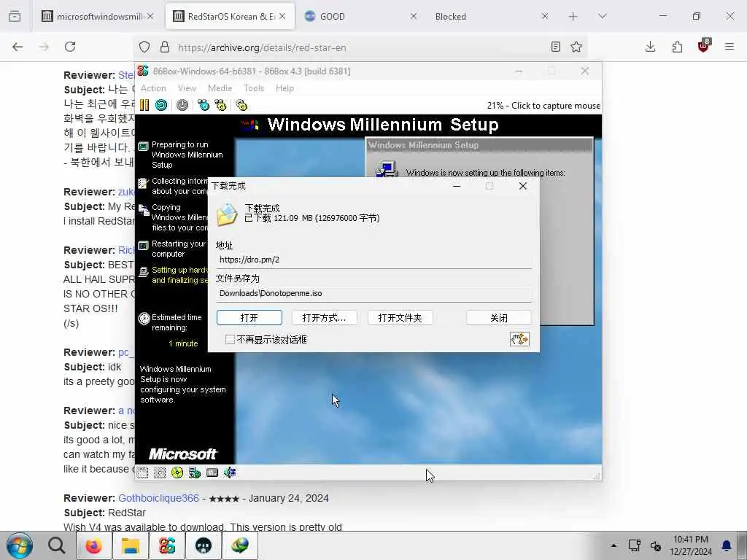The height and width of the screenshot is (560, 747).
Task: Go back to previous page
Action: 18,47
